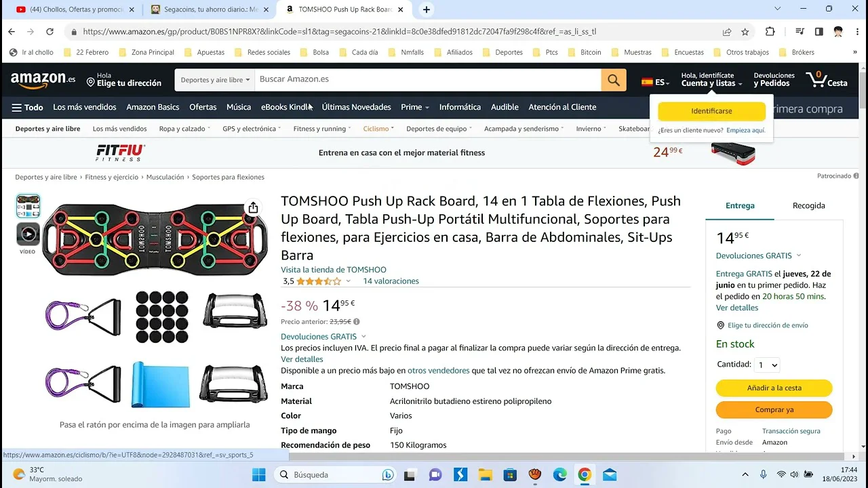Open the shopping cart Cesta icon
The image size is (868, 488).
[826, 80]
